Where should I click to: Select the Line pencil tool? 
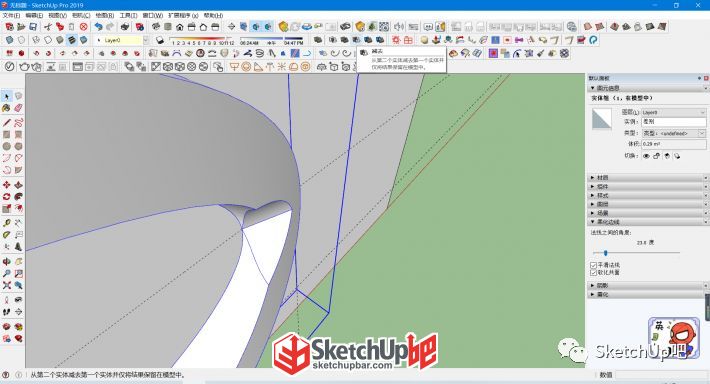click(x=6, y=123)
